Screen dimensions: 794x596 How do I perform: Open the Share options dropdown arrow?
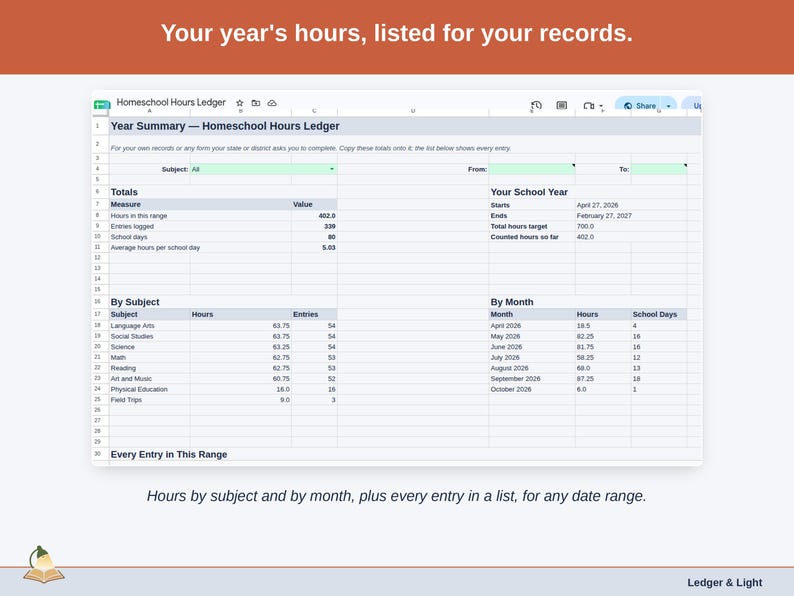pyautogui.click(x=668, y=106)
